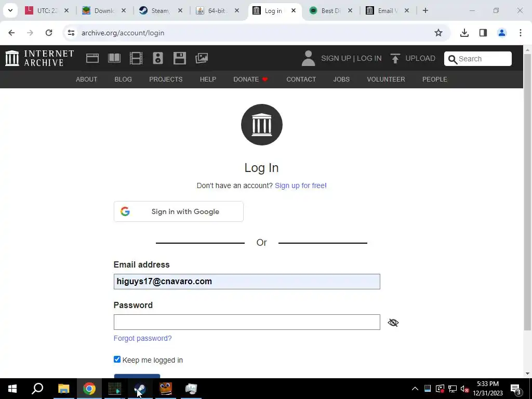
Task: Go back to the previous page
Action: tap(11, 33)
